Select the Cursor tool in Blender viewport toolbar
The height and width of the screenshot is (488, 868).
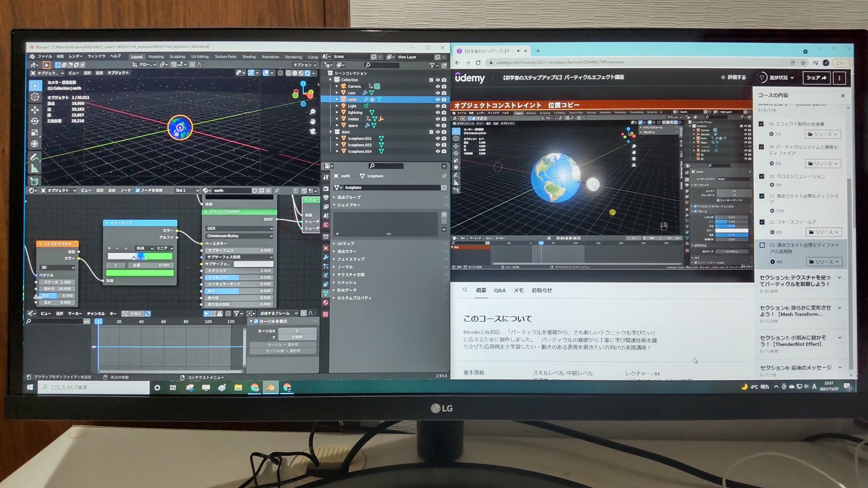[x=35, y=97]
